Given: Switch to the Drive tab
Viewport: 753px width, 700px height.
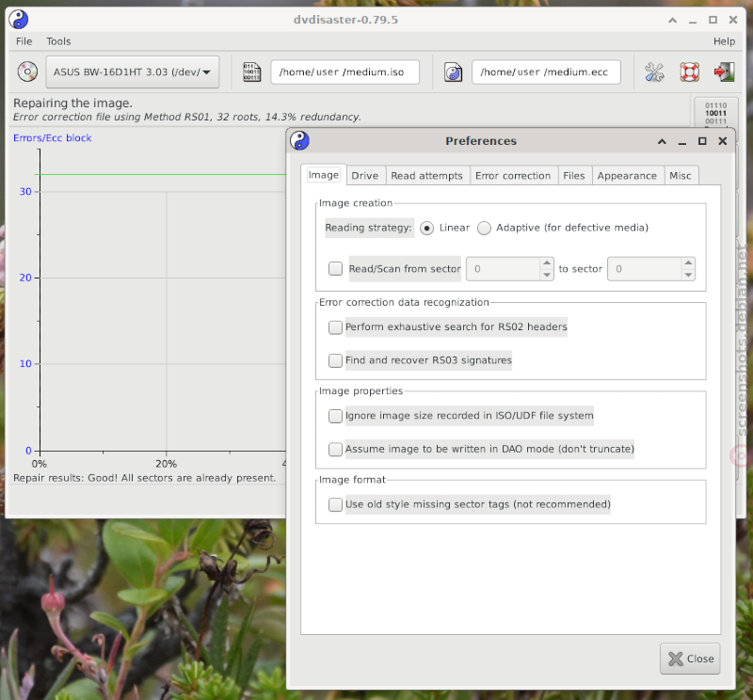Looking at the screenshot, I should (x=365, y=176).
